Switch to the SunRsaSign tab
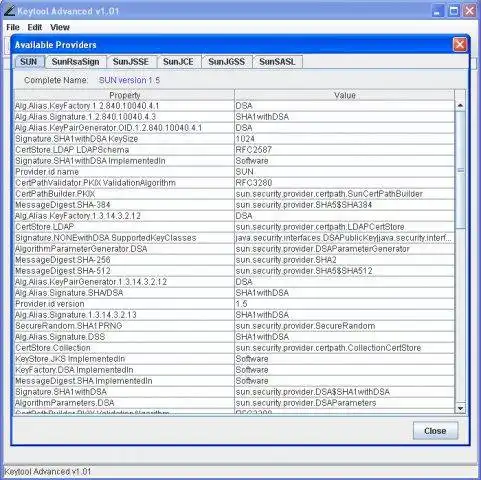Image resolution: width=481 pixels, height=480 pixels. coord(76,62)
